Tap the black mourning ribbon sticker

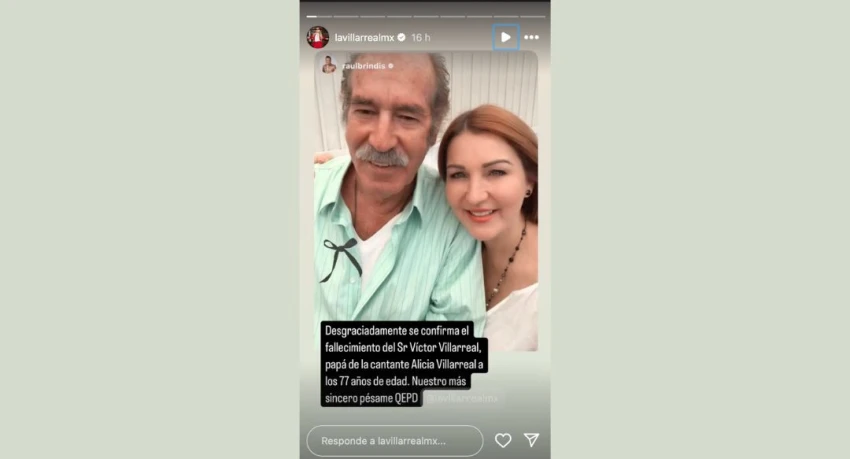coord(342,259)
